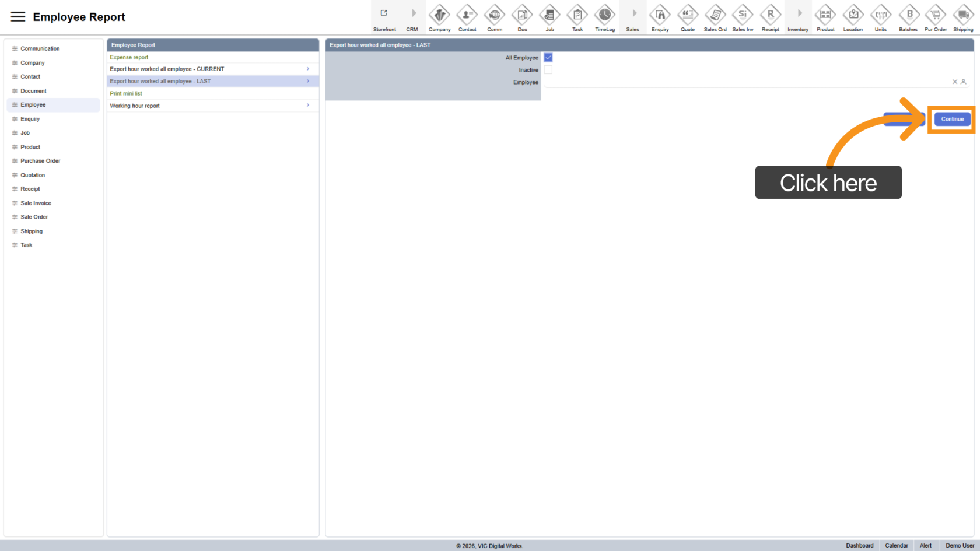
Task: Open the Sales Ord icon
Action: tap(715, 15)
